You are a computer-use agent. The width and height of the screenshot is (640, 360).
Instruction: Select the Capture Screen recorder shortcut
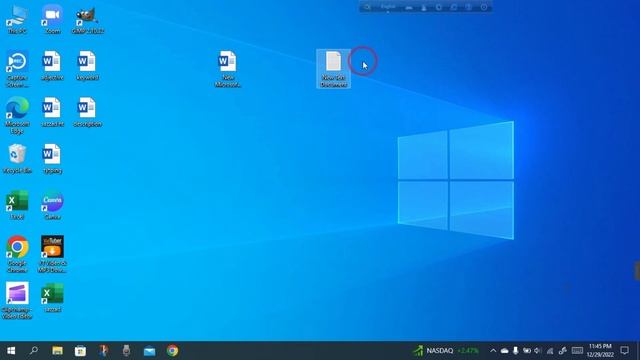(x=17, y=69)
